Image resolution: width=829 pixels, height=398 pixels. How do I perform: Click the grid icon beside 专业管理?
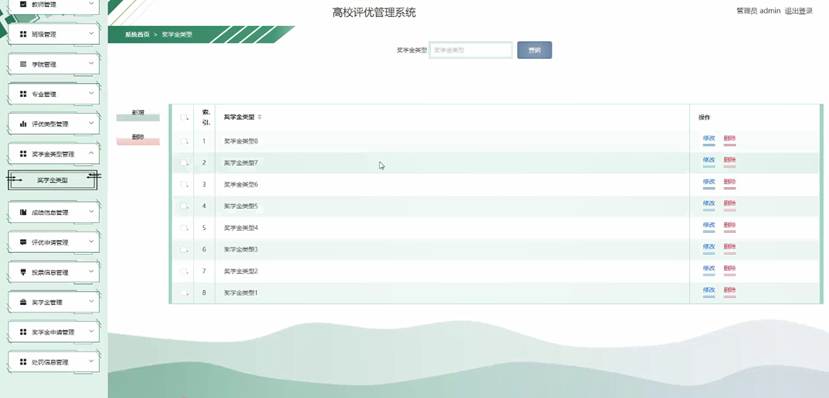click(x=23, y=94)
